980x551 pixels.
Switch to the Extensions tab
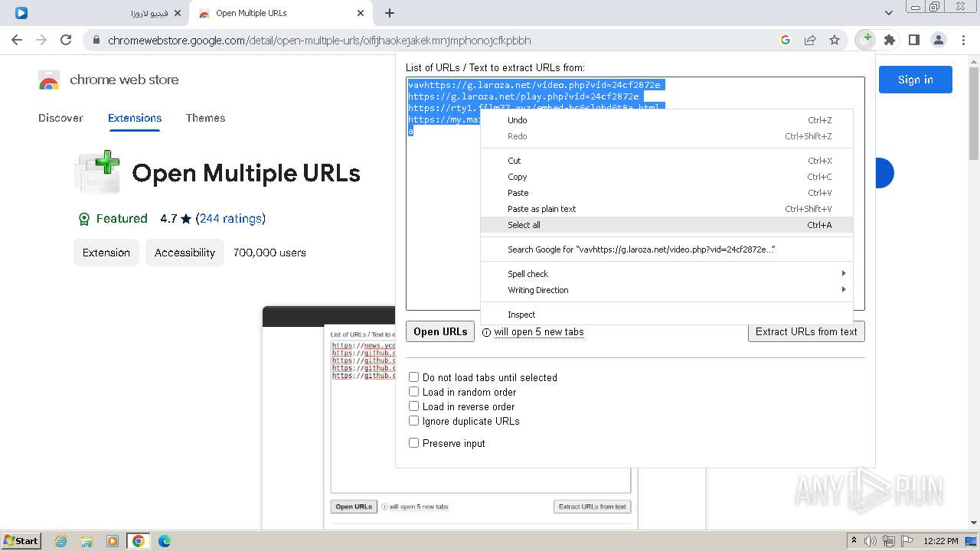click(x=135, y=118)
